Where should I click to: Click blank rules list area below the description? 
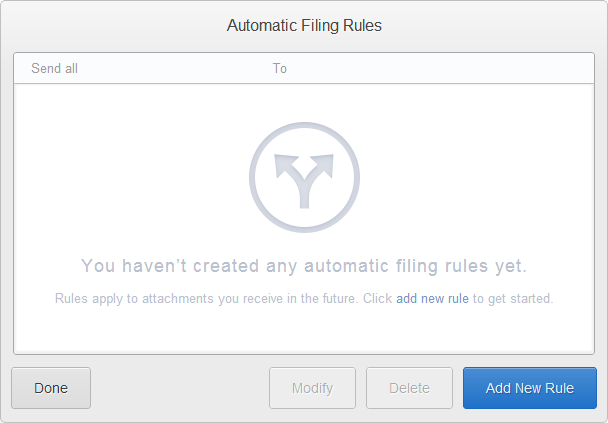(x=304, y=330)
